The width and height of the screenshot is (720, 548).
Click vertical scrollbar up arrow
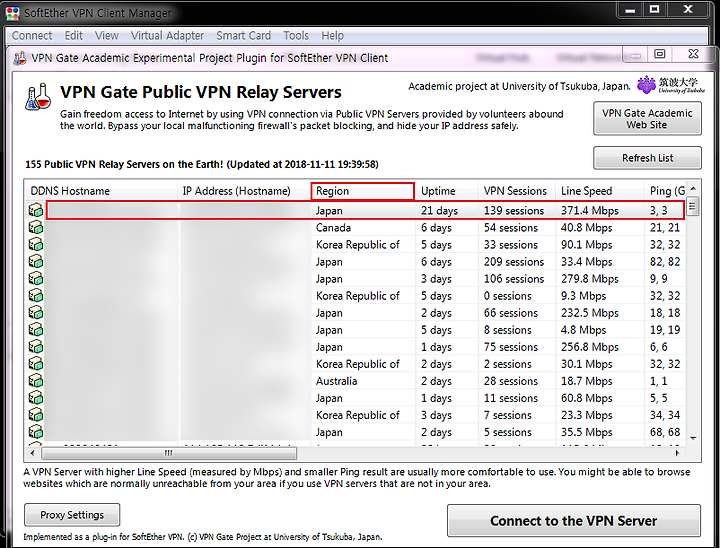click(693, 188)
